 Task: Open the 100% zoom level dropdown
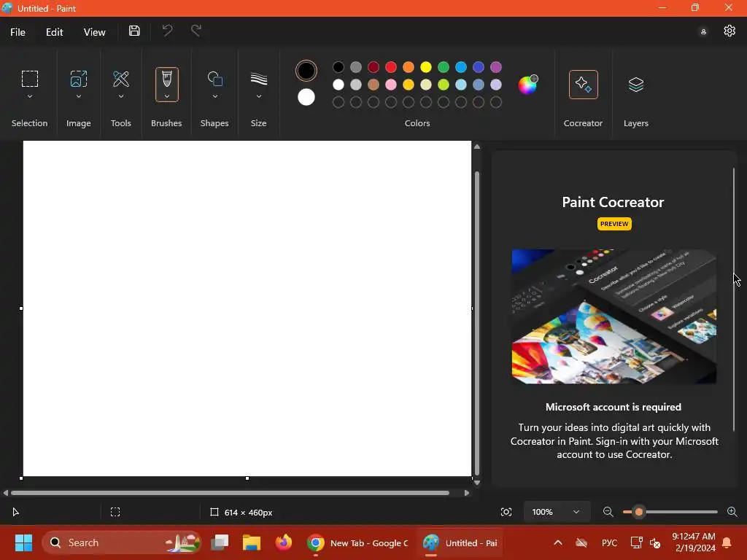tap(557, 512)
